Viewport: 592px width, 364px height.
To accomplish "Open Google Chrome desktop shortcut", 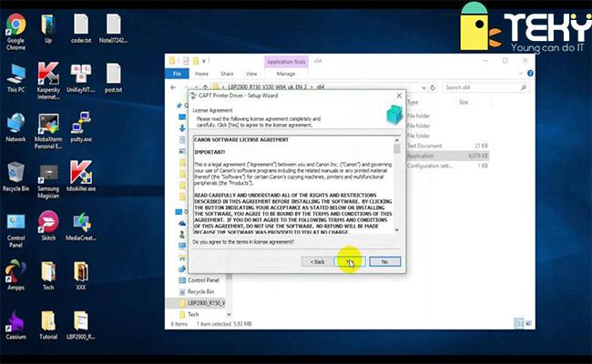I will [x=15, y=32].
